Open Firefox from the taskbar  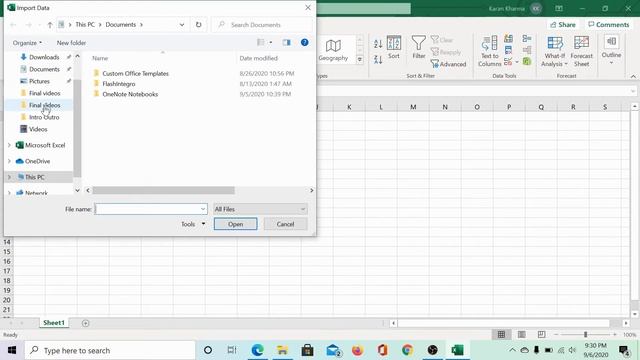358,350
